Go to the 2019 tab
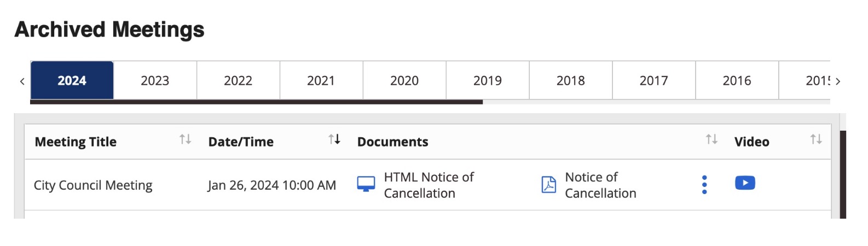The height and width of the screenshot is (246, 868). click(488, 80)
